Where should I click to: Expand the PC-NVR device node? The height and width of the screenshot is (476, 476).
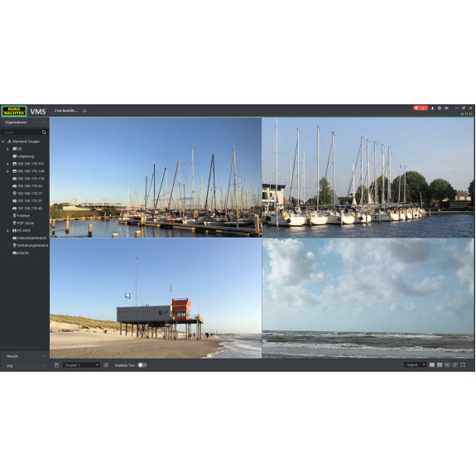8,231
